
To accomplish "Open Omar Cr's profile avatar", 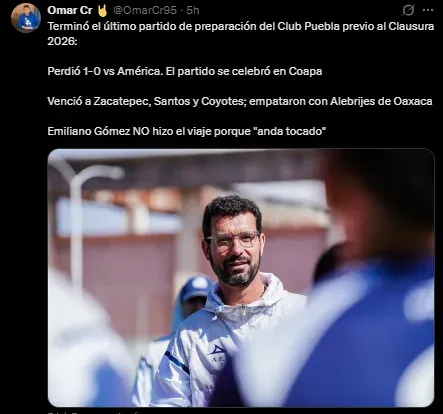I will (26, 18).
